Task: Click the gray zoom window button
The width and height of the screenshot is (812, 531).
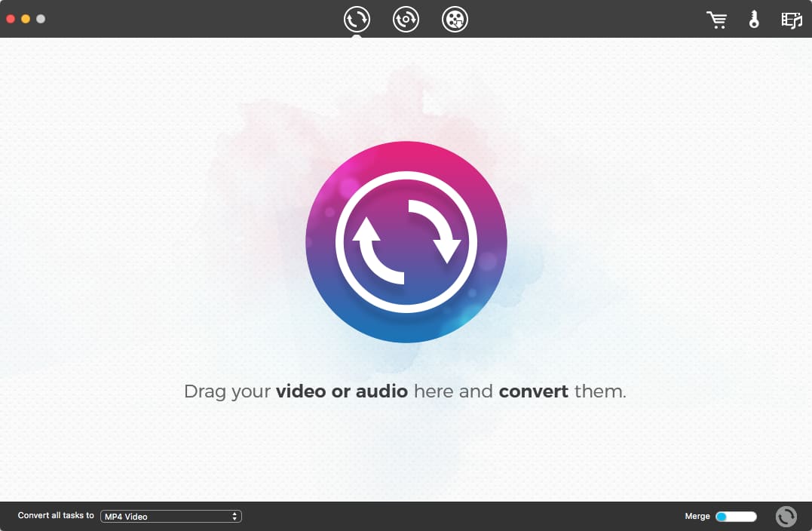Action: tap(41, 19)
